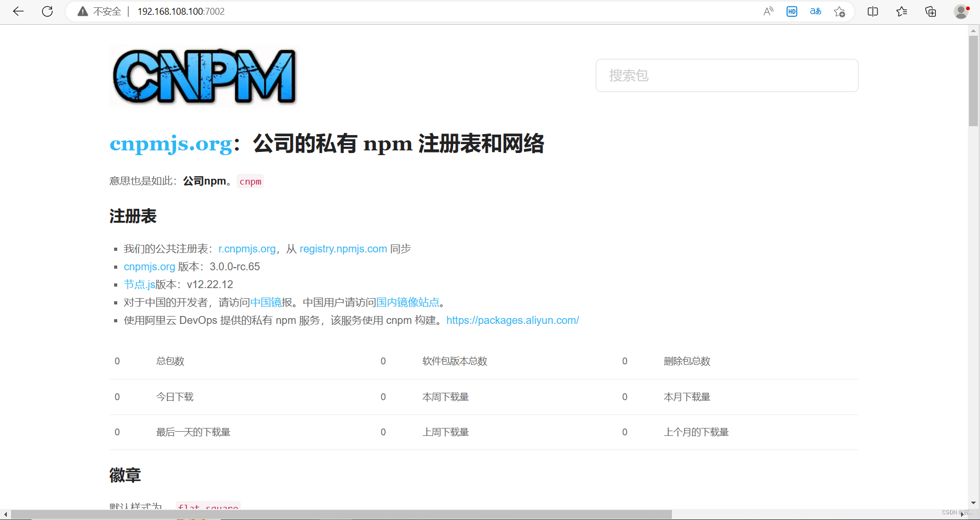
Task: Click the HD video enhancement icon
Action: coord(792,11)
